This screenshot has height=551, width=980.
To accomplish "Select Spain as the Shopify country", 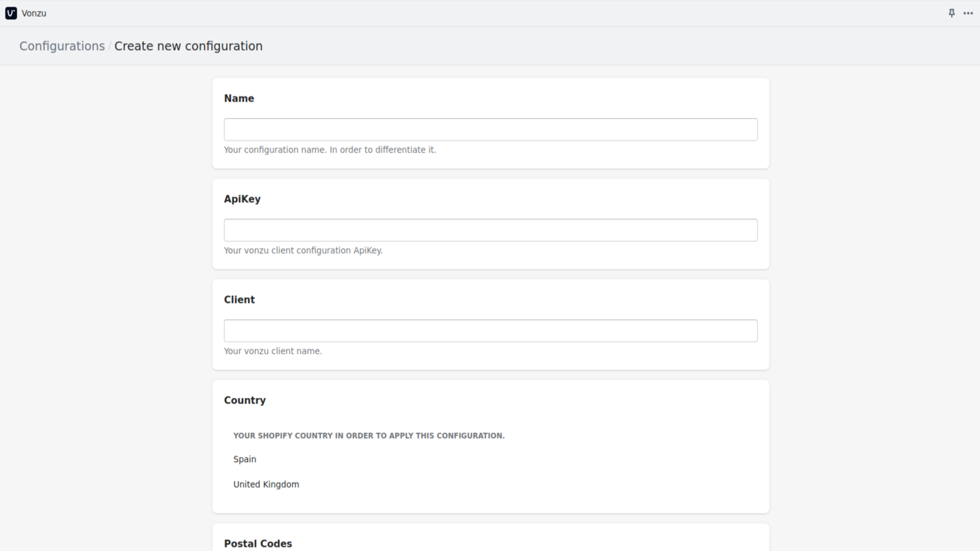I will click(244, 459).
